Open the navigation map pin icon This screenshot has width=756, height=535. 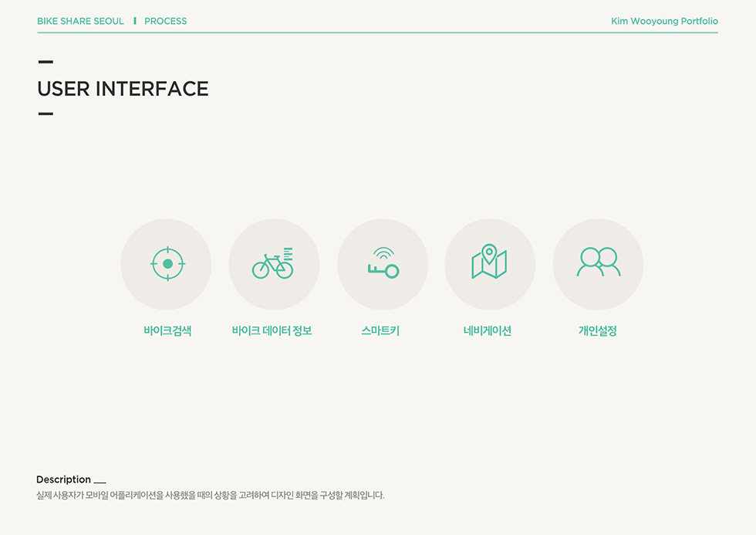pos(490,263)
